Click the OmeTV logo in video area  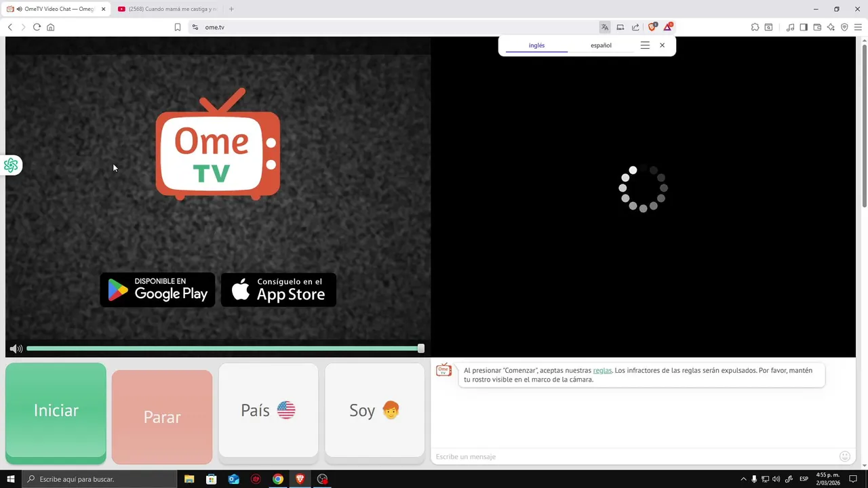[x=218, y=144]
